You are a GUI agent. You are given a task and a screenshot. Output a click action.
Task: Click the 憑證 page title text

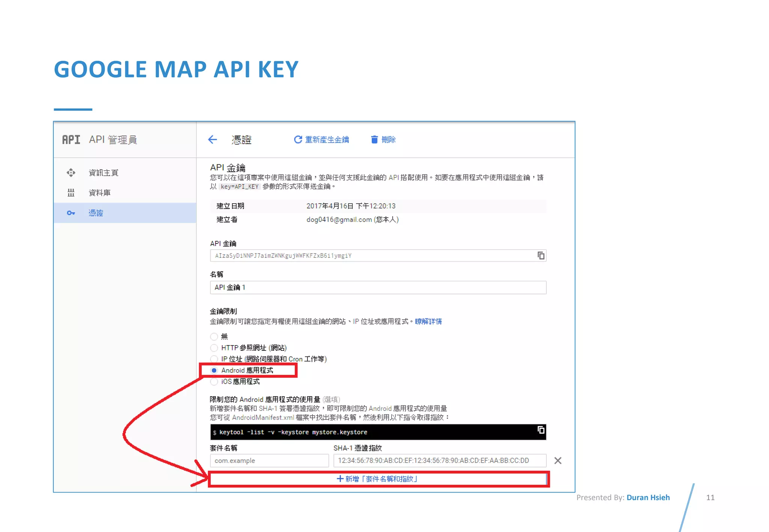(x=241, y=140)
